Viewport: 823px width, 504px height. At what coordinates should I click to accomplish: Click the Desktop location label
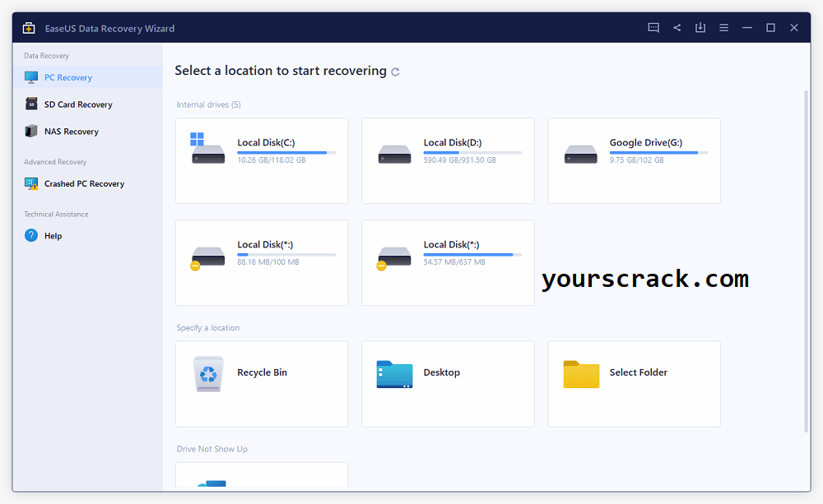[441, 372]
